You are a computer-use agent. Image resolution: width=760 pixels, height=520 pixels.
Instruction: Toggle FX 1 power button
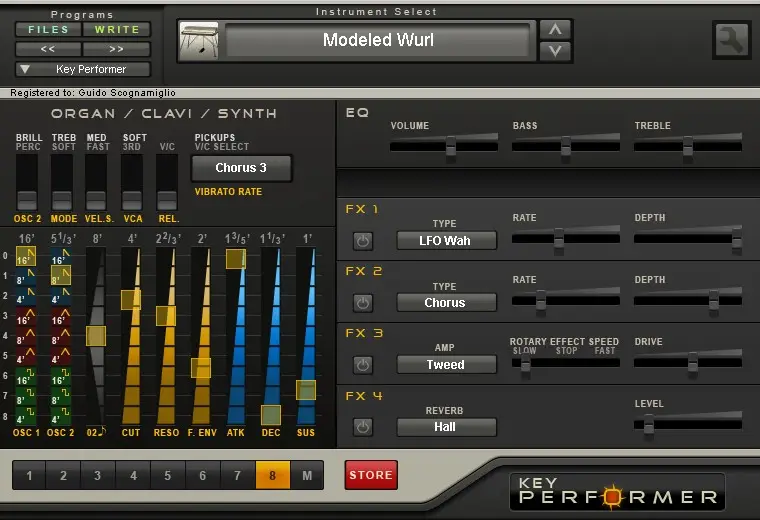tap(363, 241)
